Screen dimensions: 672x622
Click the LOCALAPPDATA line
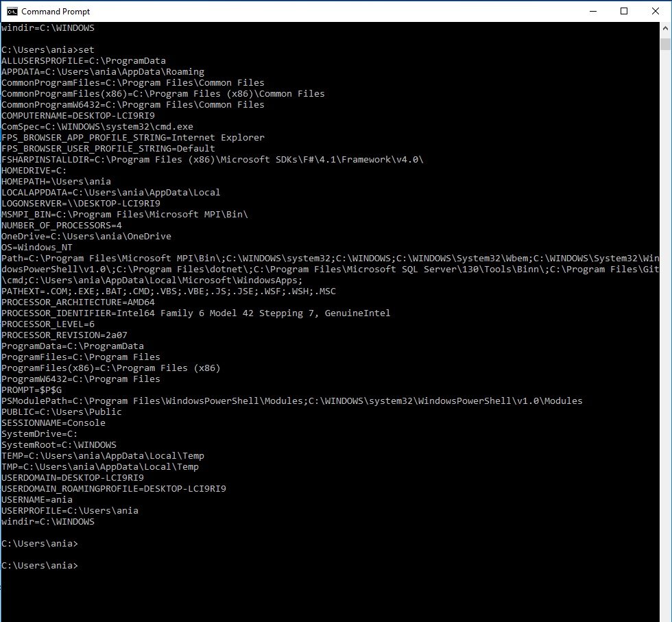coord(110,193)
